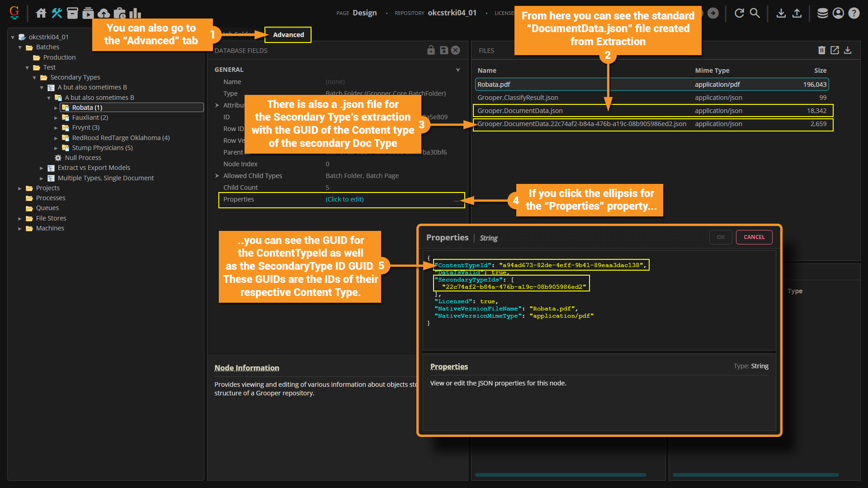Open the user account icon
The image size is (868, 488).
[838, 13]
